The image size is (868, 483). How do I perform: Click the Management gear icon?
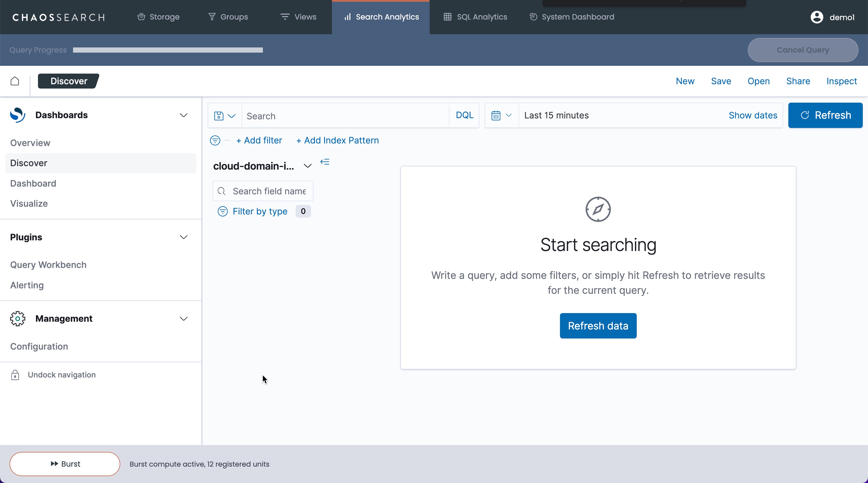click(x=18, y=319)
